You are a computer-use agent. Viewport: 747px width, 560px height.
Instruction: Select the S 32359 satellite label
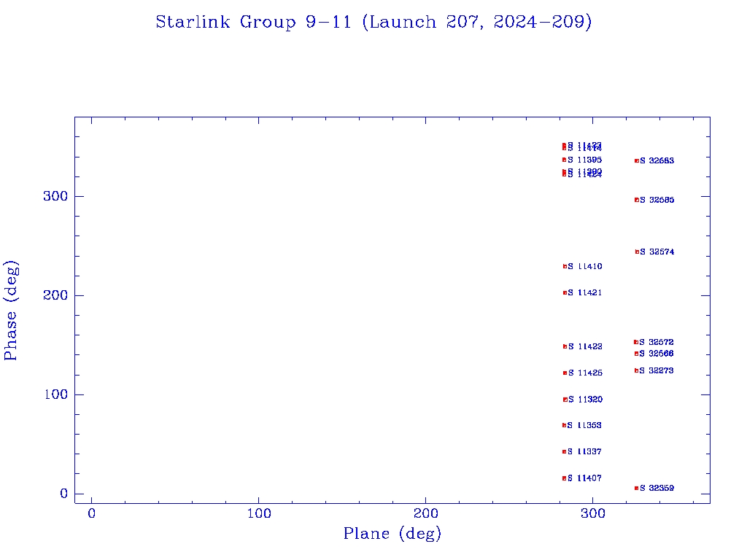657,488
